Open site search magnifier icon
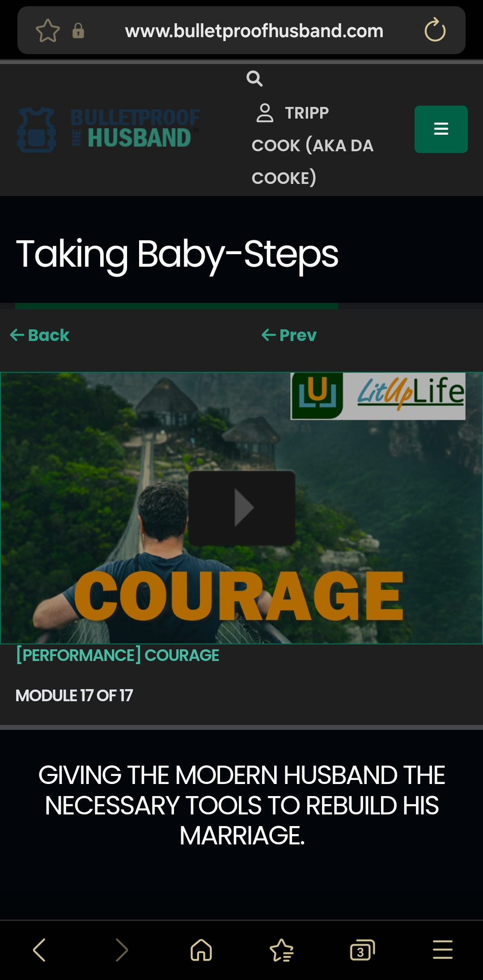The image size is (483, 980). pos(254,78)
